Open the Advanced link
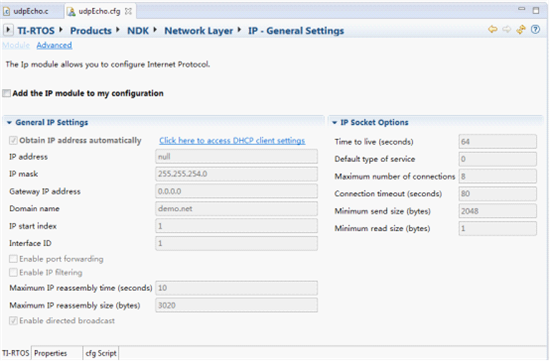This screenshot has width=550, height=361. pos(54,45)
